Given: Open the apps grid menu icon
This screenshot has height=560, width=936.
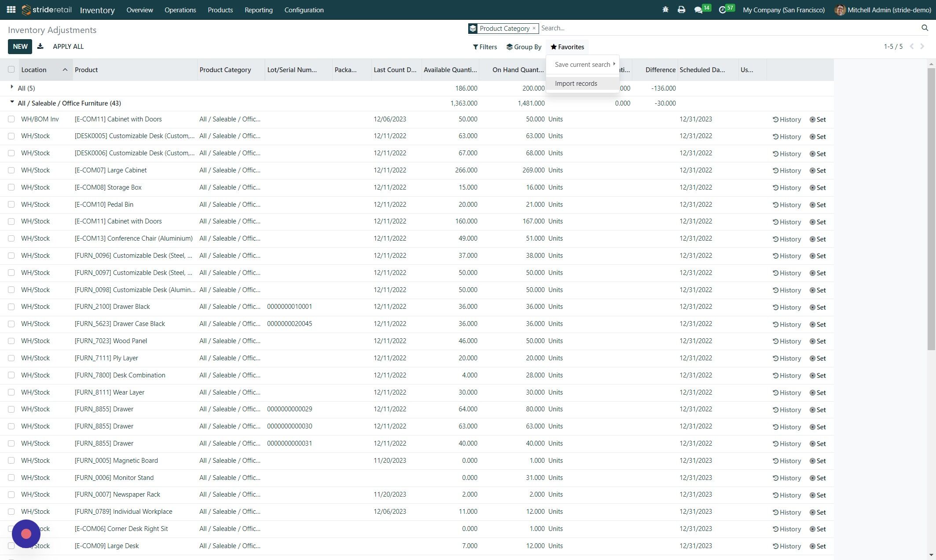Looking at the screenshot, I should point(11,10).
